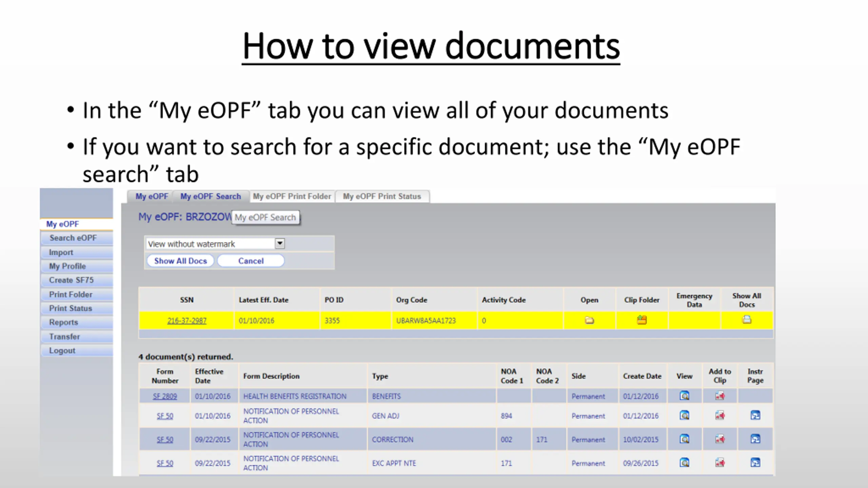Click the Show All Docs printer icon
868x488 pixels.
747,320
